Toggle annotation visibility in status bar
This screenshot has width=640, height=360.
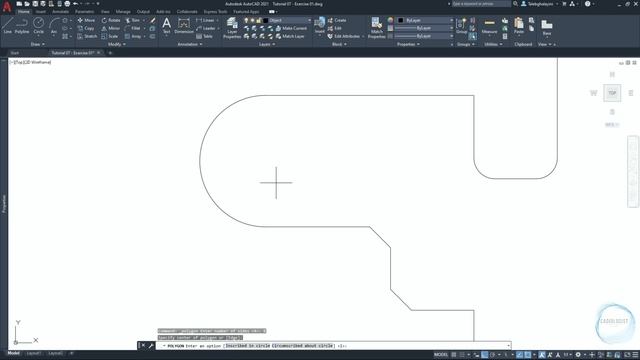(542, 355)
